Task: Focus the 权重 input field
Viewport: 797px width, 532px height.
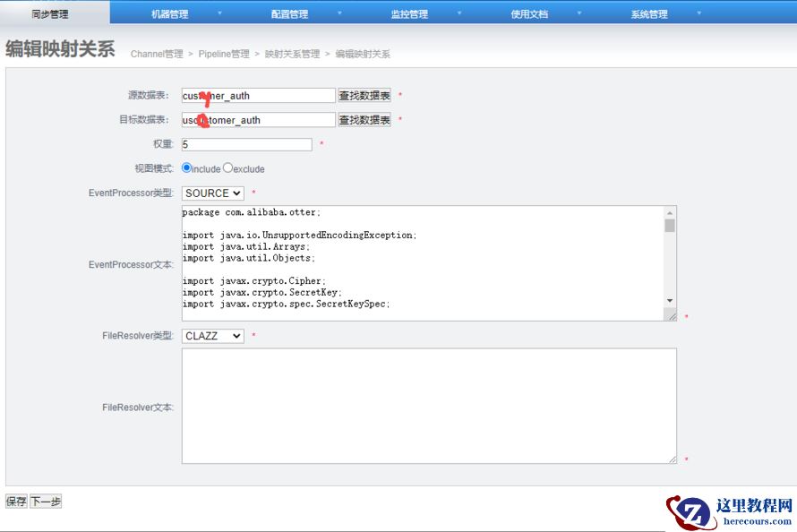Action: click(x=246, y=144)
